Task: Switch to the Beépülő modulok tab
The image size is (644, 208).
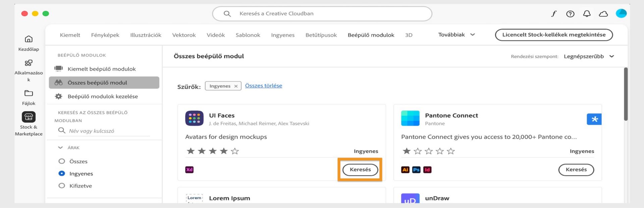Action: 371,35
